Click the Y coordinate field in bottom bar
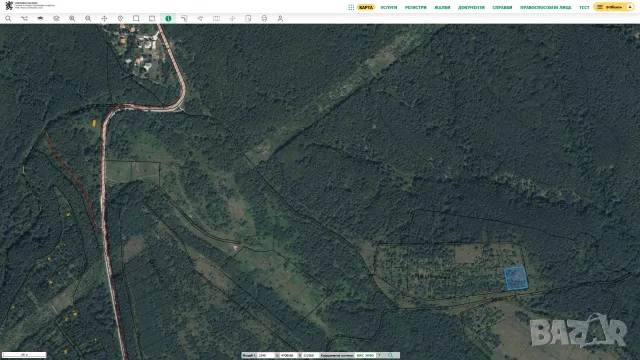The width and height of the screenshot is (640, 360). tap(310, 356)
